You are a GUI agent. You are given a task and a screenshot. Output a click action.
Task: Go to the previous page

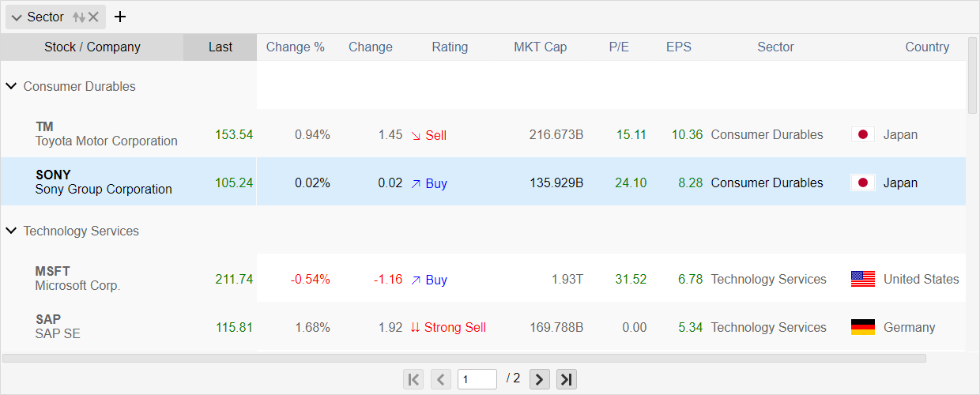(441, 379)
